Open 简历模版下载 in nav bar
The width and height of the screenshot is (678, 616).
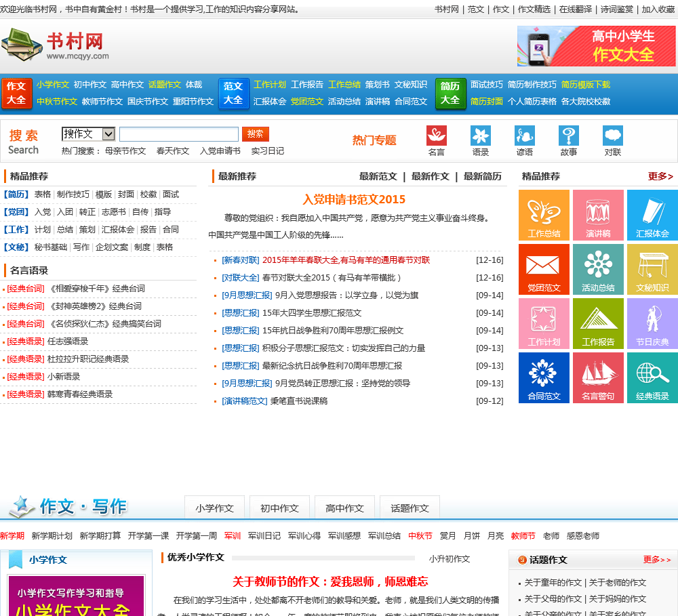point(586,84)
